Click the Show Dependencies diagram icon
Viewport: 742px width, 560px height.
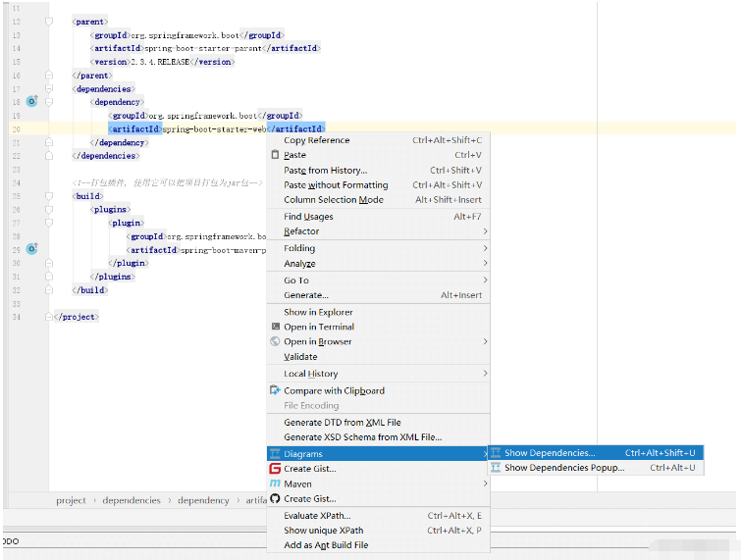coord(496,453)
